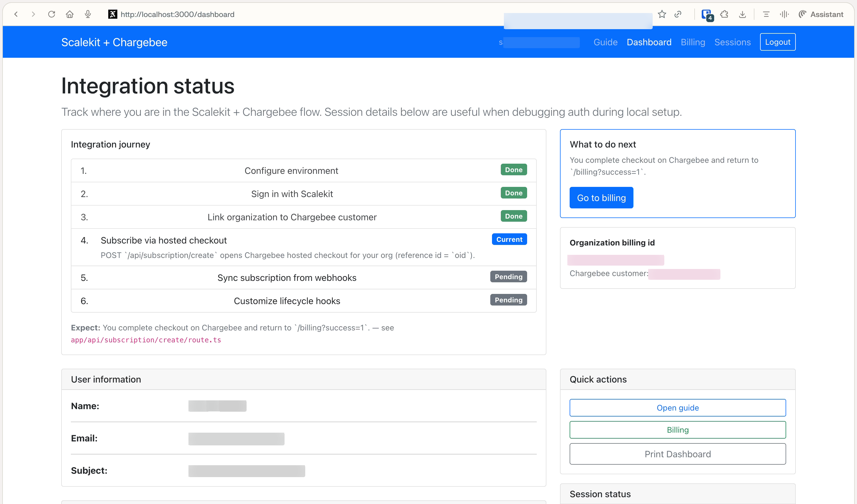Open the downloads icon

pos(743,14)
